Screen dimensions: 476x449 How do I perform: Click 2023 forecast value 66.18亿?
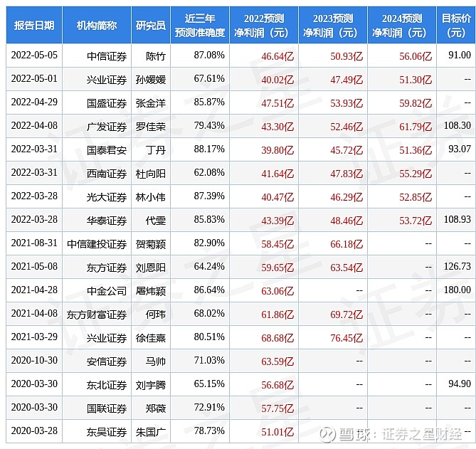pos(347,244)
